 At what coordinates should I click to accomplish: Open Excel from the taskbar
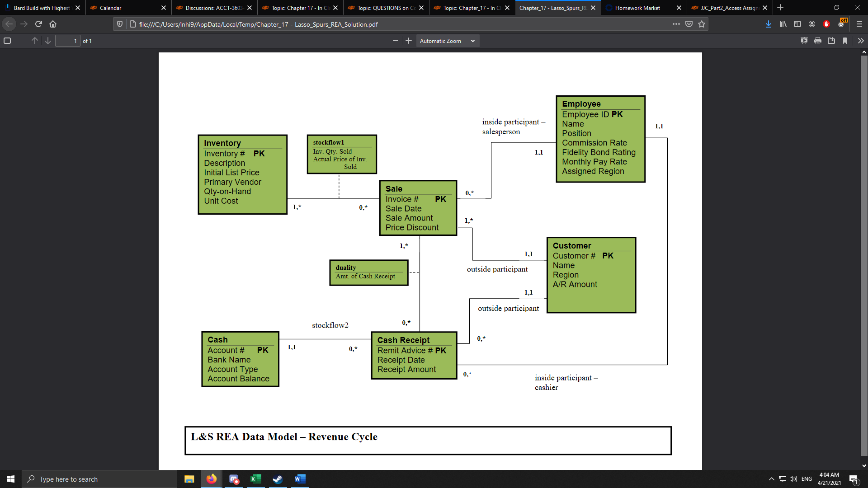[x=256, y=479]
